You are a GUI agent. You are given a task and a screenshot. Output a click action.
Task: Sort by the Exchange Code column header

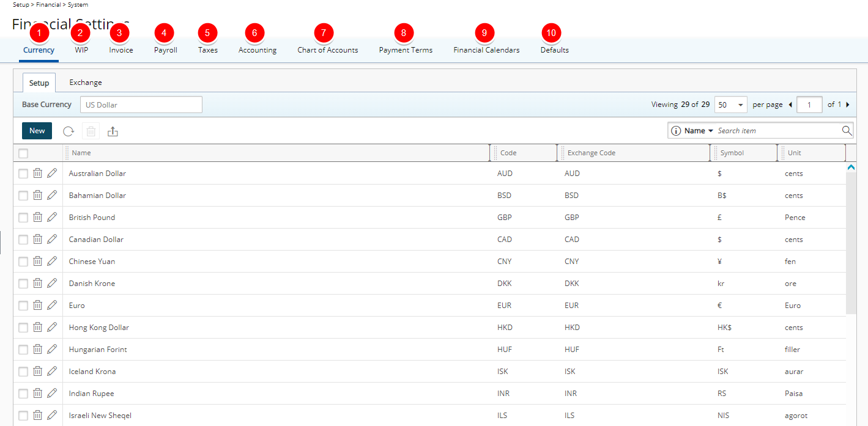coord(592,153)
